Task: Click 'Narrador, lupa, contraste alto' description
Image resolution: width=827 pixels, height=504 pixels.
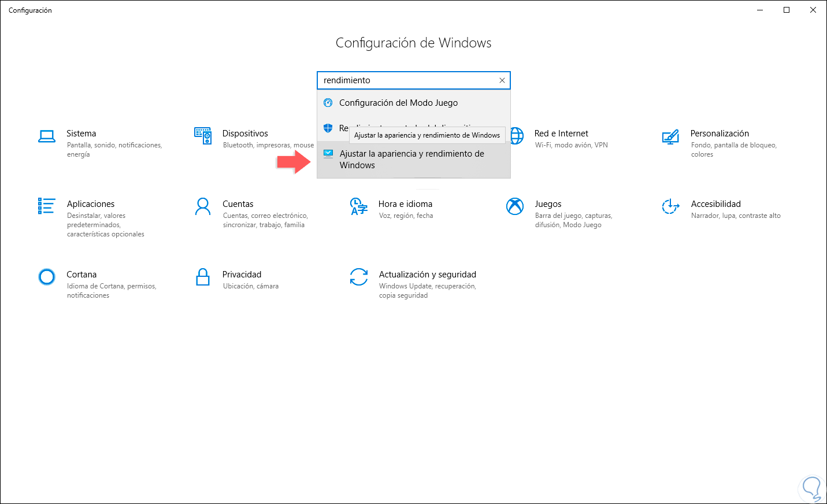Action: click(x=736, y=216)
